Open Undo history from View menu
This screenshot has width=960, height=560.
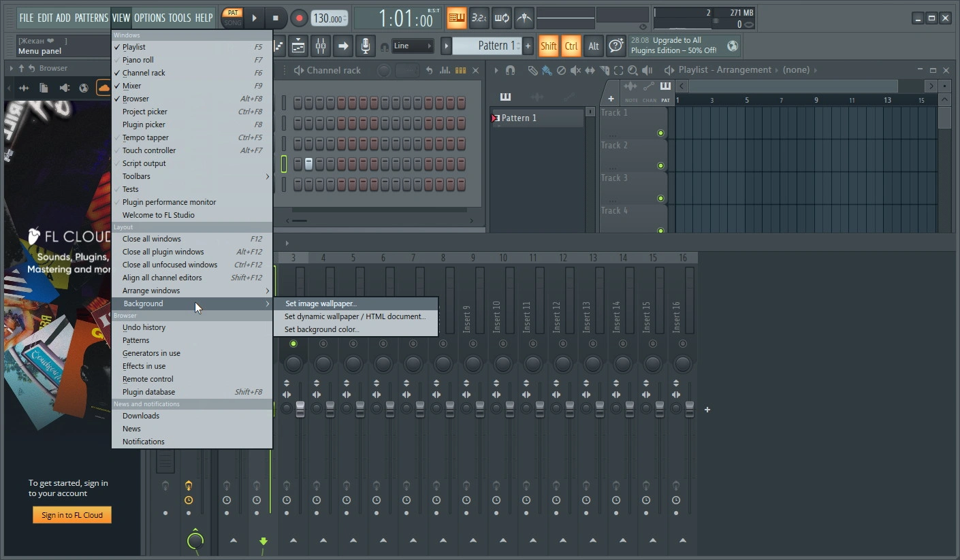click(x=192, y=327)
